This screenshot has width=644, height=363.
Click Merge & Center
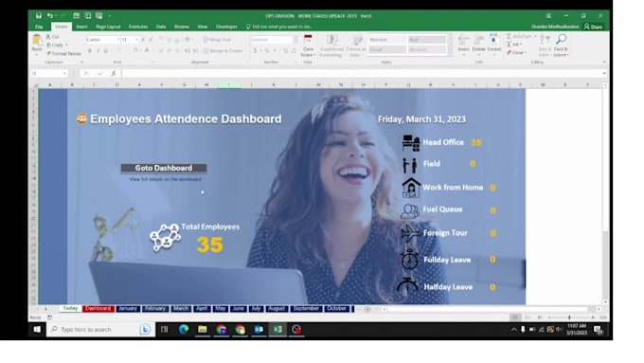click(x=223, y=50)
